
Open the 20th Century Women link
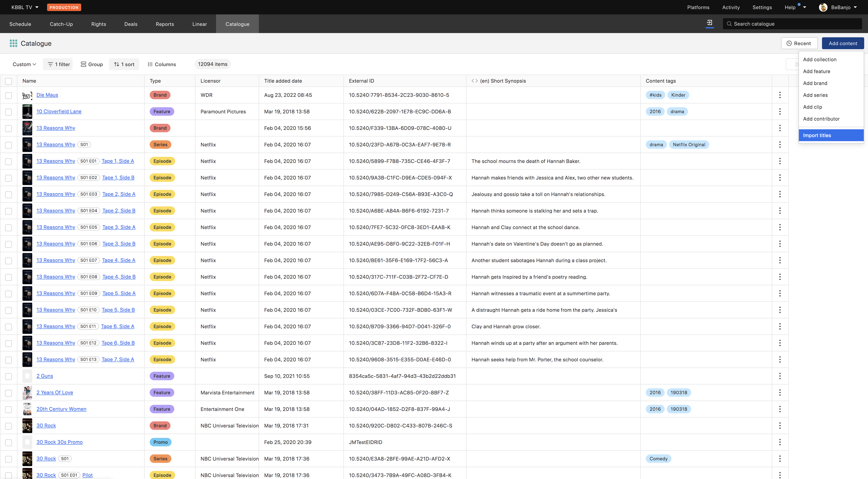click(x=61, y=409)
